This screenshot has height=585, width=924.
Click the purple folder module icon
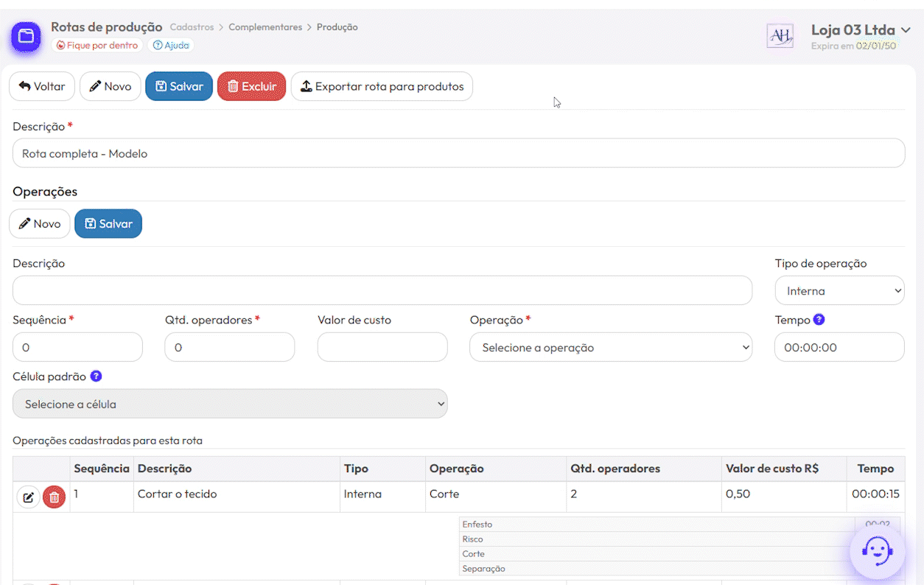(x=26, y=36)
